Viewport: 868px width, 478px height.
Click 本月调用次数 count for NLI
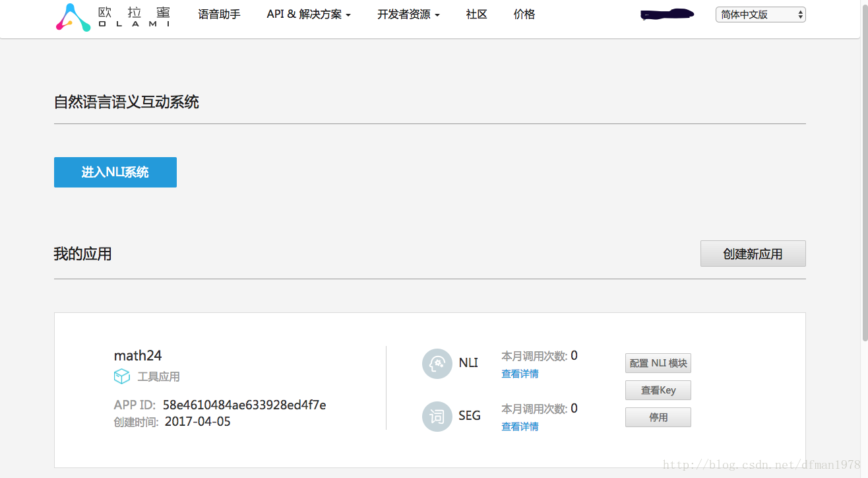[540, 356]
